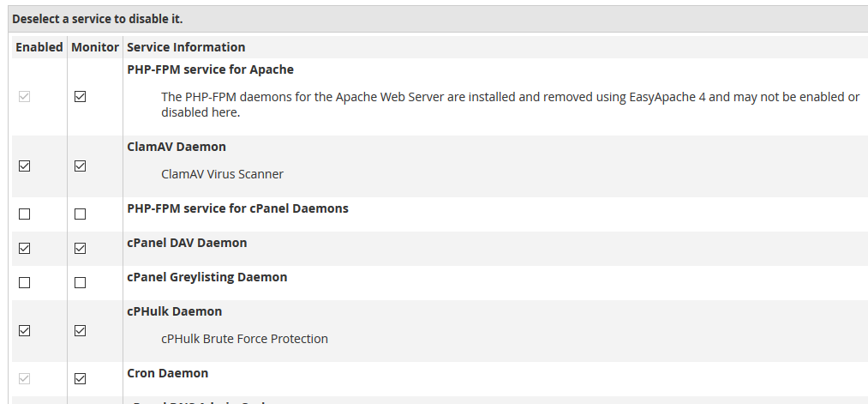This screenshot has width=868, height=404.
Task: Disable the ClamAV Daemon enabled checkbox
Action: point(24,166)
